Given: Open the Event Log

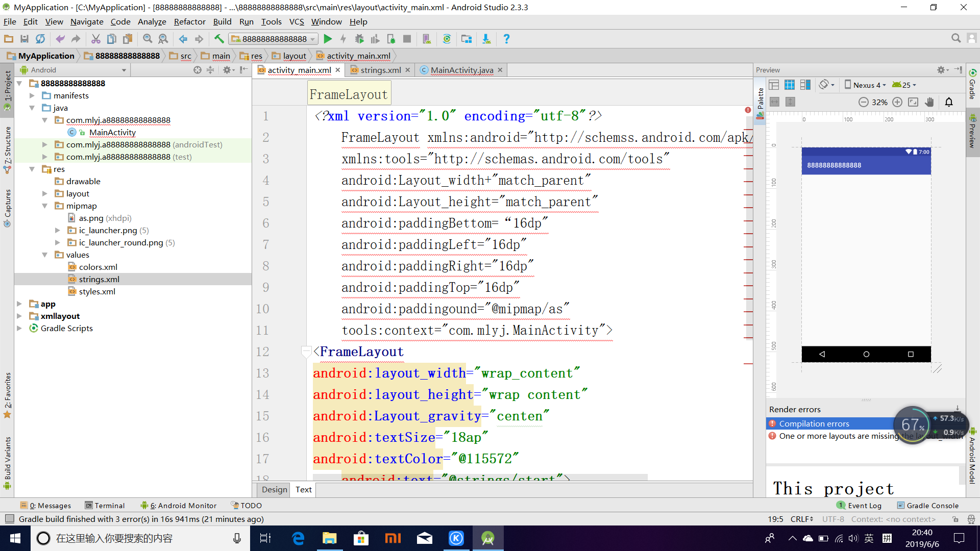Looking at the screenshot, I should (859, 506).
